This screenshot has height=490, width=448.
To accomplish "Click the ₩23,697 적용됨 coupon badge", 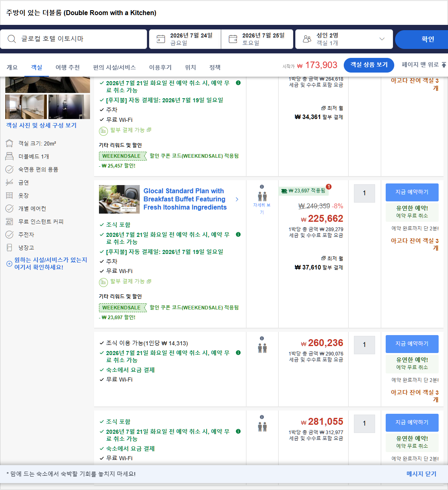I will click(303, 191).
